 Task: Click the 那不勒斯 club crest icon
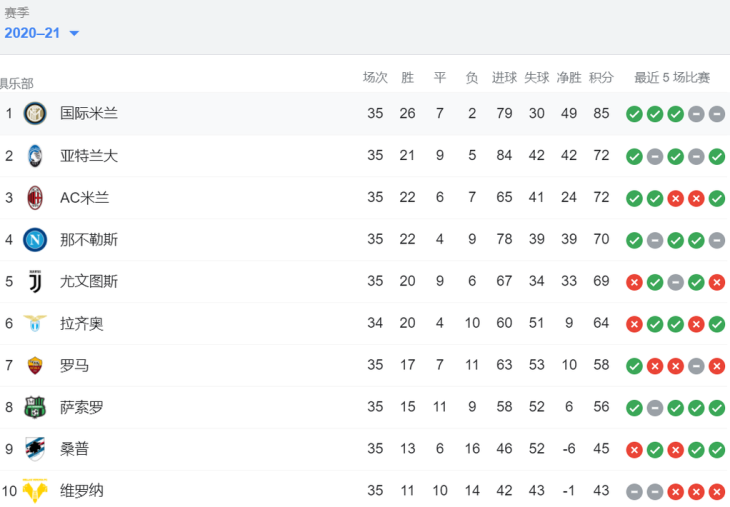[35, 239]
